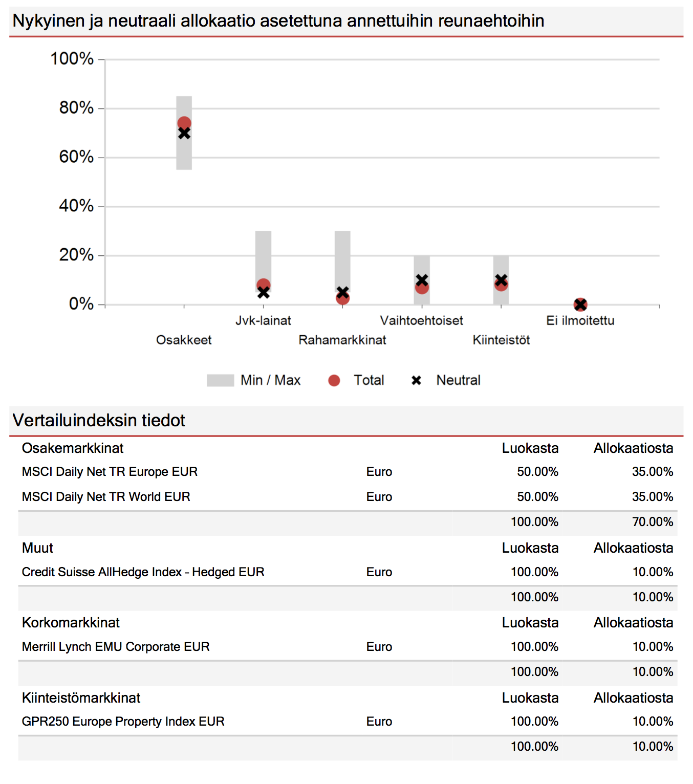This screenshot has height=784, width=693.
Task: Click the Vaihtoehtoiset axis label
Action: coord(422,320)
